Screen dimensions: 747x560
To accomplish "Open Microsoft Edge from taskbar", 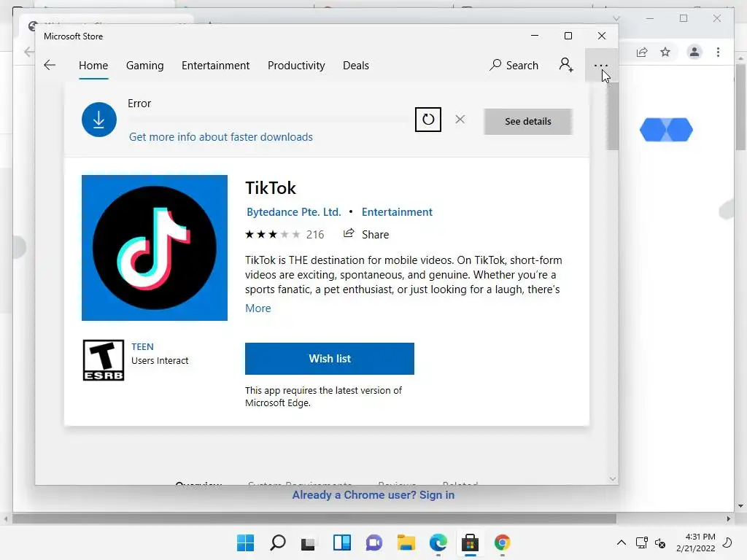I will (x=438, y=542).
